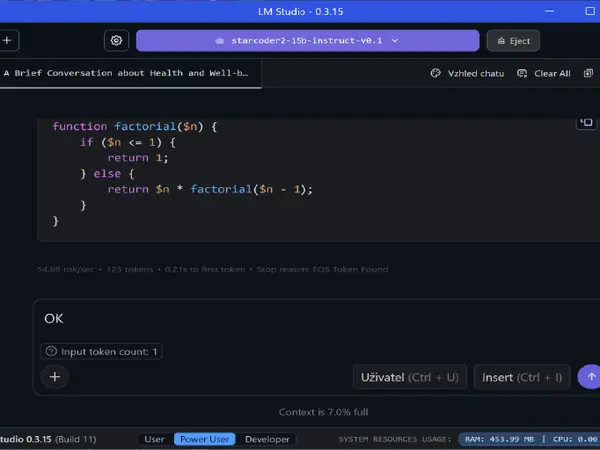The height and width of the screenshot is (450, 600).
Task: Click the chat bubble icon beside Clear All
Action: (x=522, y=73)
